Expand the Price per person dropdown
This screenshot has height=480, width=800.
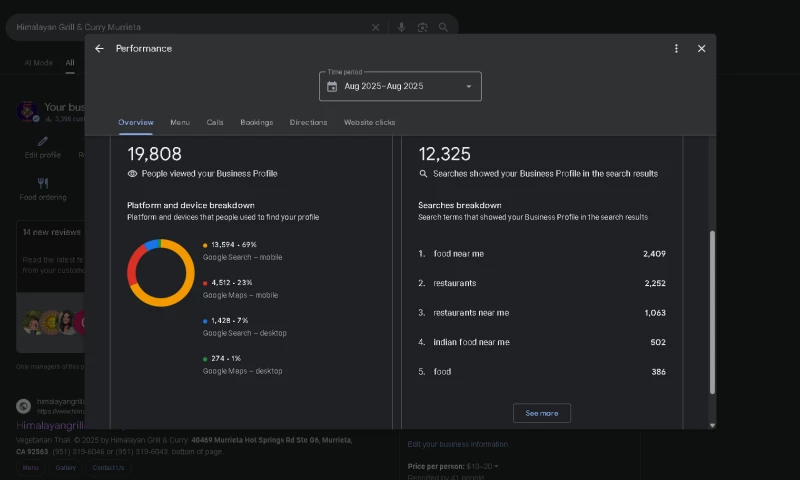click(496, 466)
